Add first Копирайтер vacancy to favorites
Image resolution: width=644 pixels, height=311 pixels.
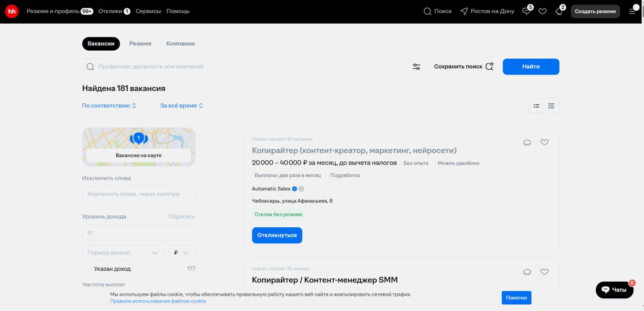pos(544,142)
